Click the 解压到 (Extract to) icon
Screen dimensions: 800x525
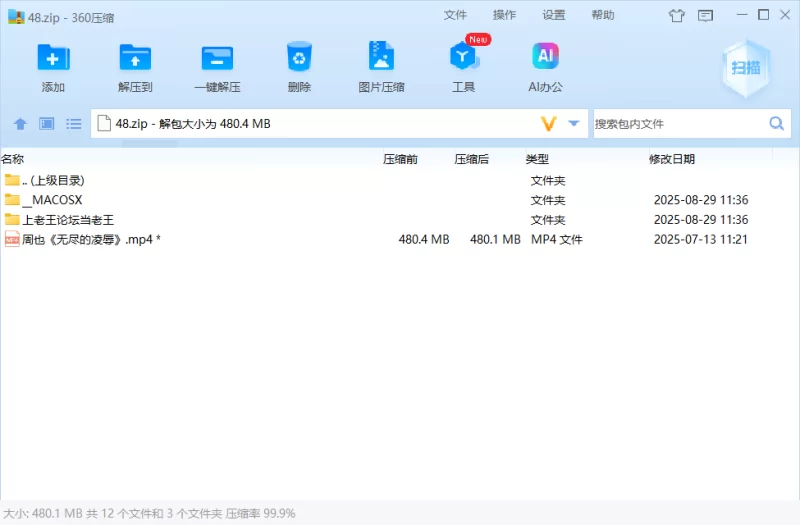click(135, 58)
